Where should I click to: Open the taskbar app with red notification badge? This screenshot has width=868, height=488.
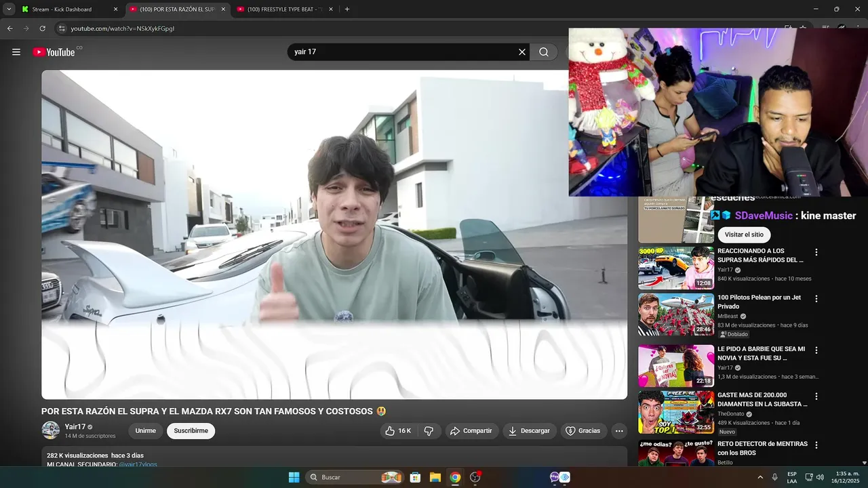[x=475, y=477]
